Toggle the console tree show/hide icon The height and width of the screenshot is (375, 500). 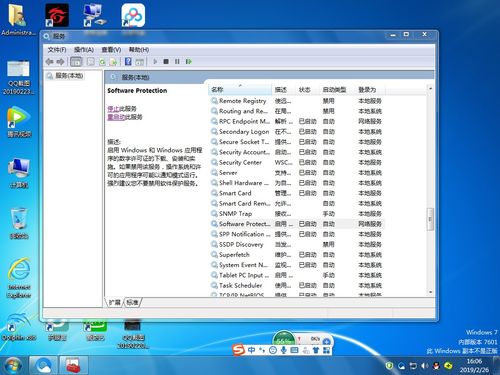tap(76, 62)
